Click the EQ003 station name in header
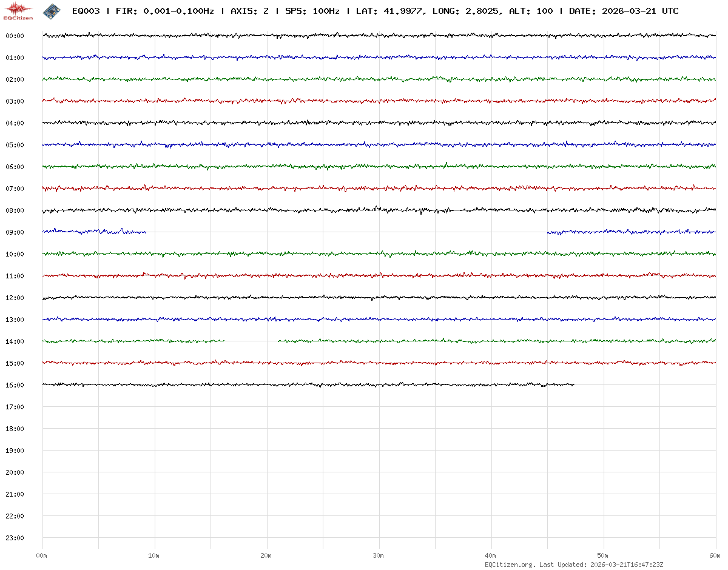Image resolution: width=728 pixels, height=570 pixels. [86, 12]
